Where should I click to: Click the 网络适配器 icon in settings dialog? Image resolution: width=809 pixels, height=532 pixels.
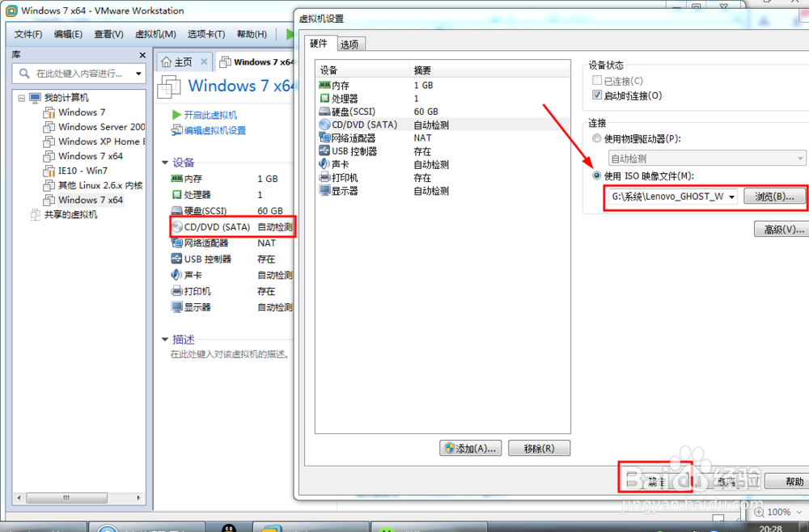point(324,137)
